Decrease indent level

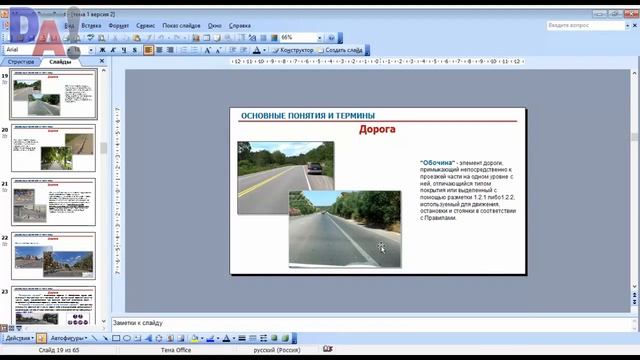(232, 50)
